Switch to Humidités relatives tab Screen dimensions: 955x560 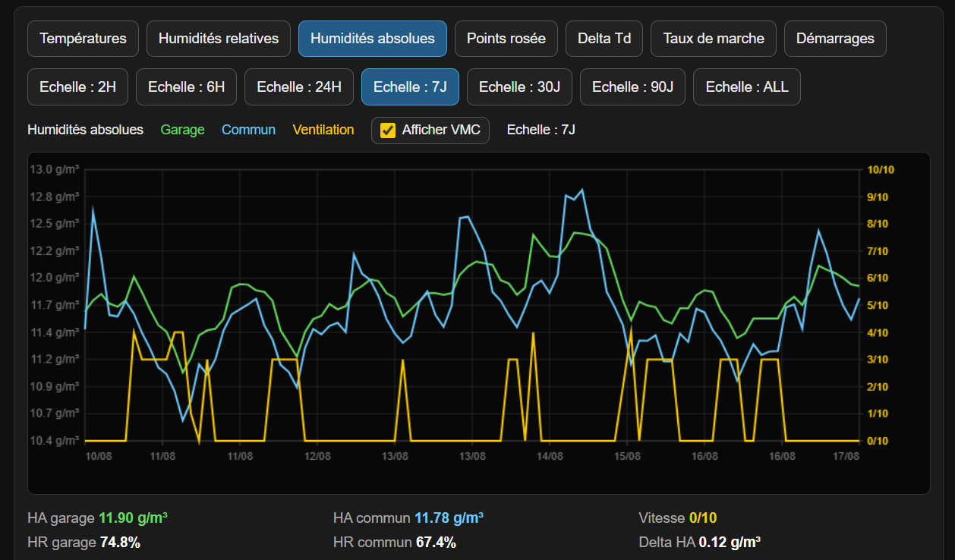[219, 39]
